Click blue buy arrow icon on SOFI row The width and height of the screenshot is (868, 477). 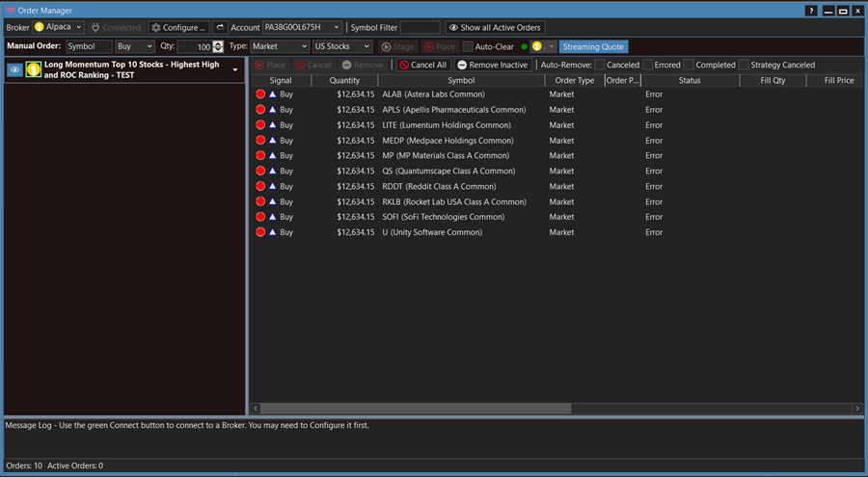click(x=273, y=217)
